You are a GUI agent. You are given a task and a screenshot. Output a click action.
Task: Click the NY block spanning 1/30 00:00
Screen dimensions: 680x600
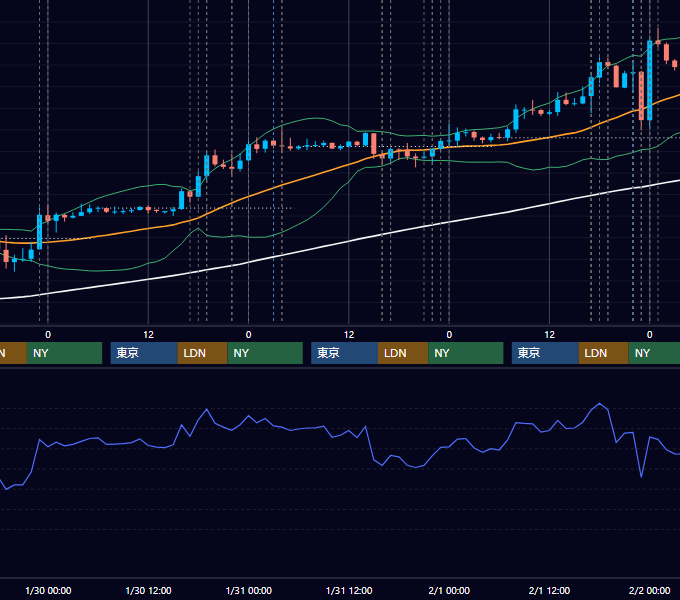tap(64, 353)
